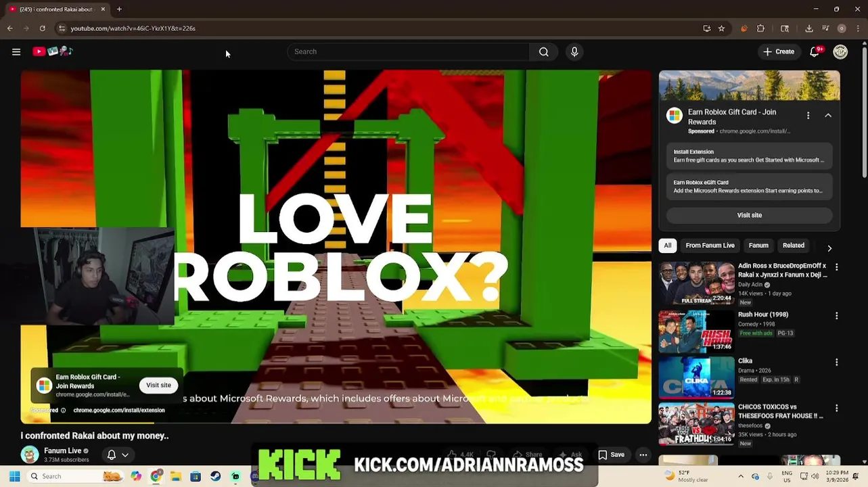Open the YouTube account avatar menu

[840, 51]
